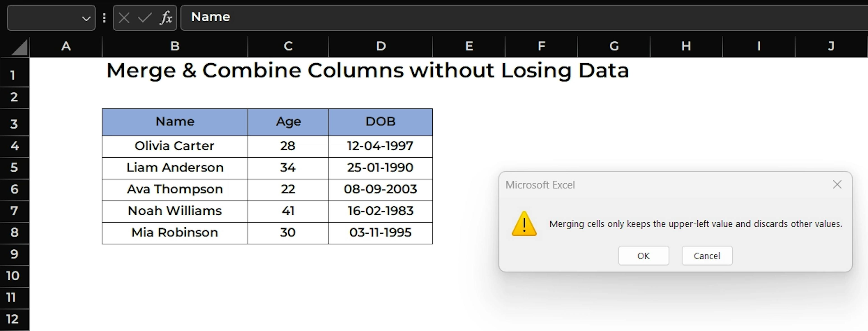Click the yellow warning triangle icon

point(524,224)
